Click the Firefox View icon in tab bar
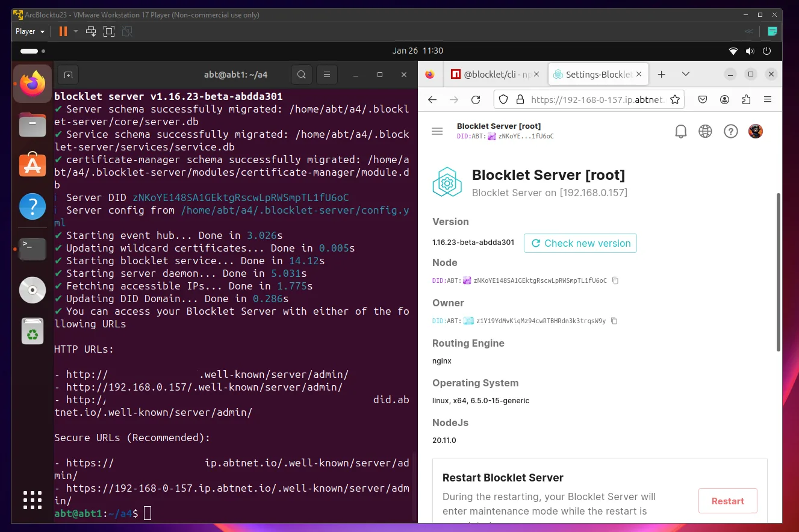 tap(429, 75)
